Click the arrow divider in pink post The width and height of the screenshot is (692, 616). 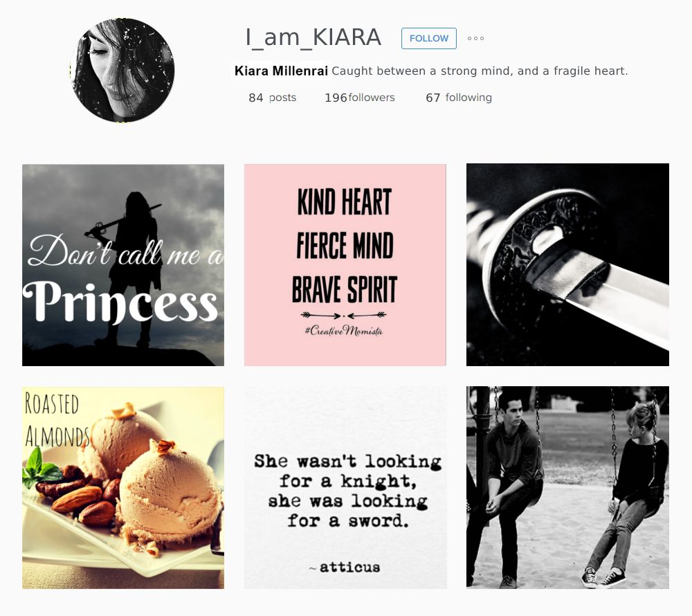(344, 315)
